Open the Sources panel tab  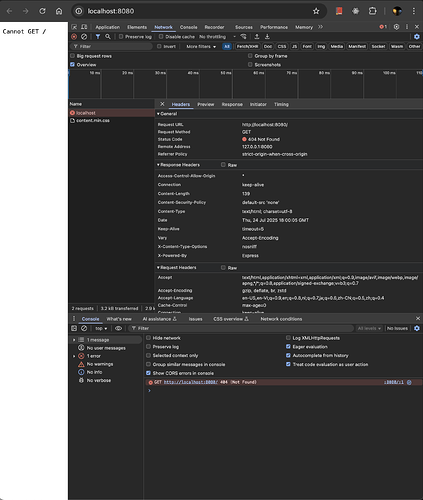(x=244, y=27)
